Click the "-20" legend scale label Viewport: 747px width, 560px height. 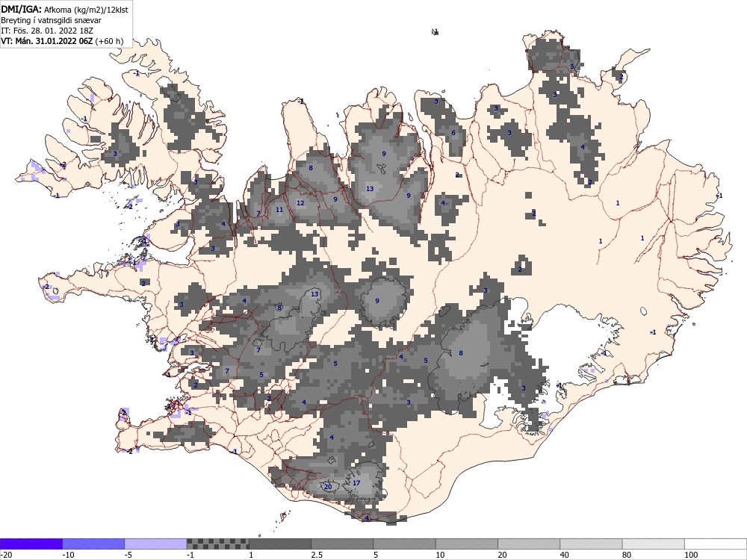coord(6,555)
